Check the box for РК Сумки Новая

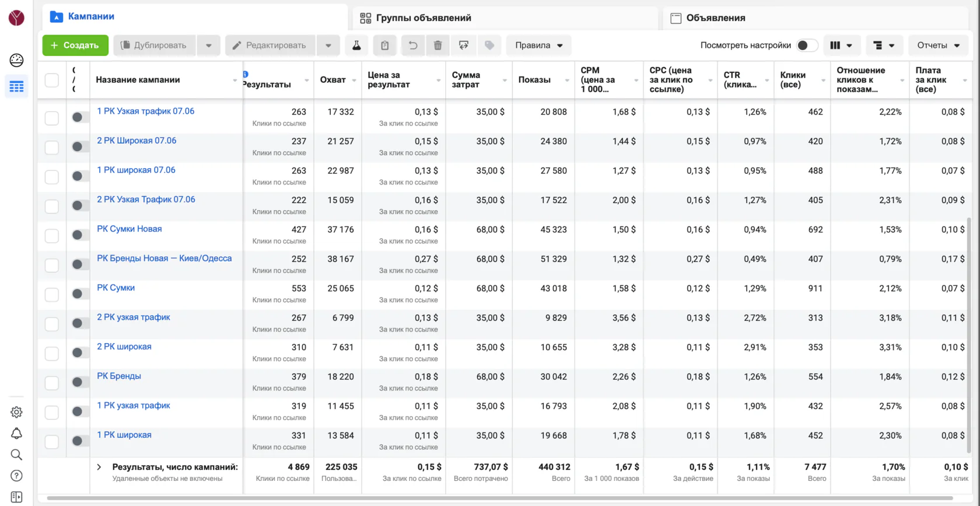click(52, 235)
